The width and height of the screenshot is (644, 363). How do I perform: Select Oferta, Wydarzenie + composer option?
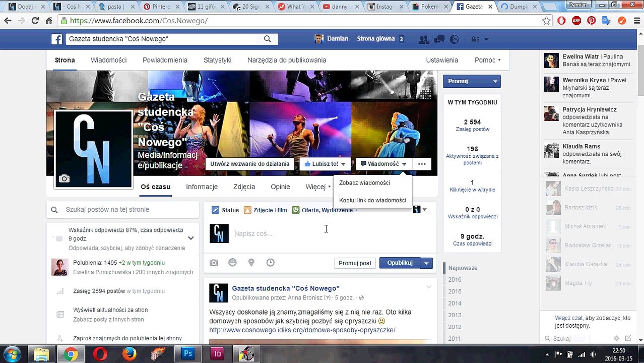325,210
